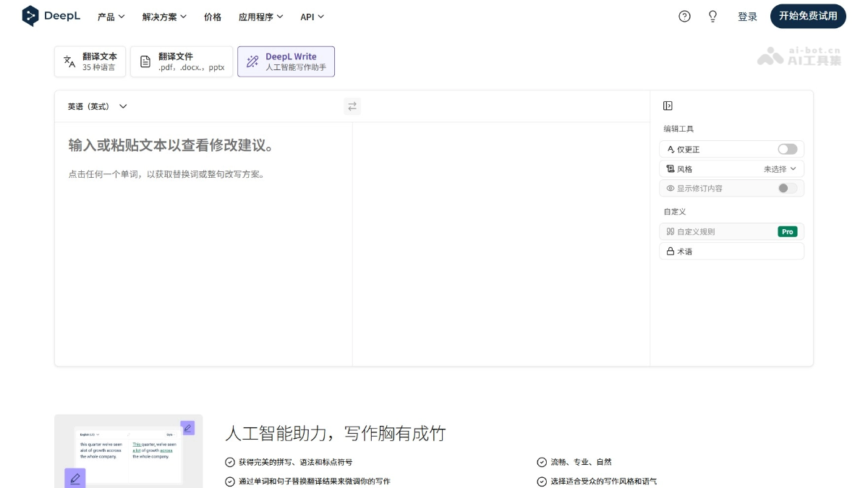Select the DeepL Write magic wand icon
This screenshot has width=868, height=488.
pos(252,61)
